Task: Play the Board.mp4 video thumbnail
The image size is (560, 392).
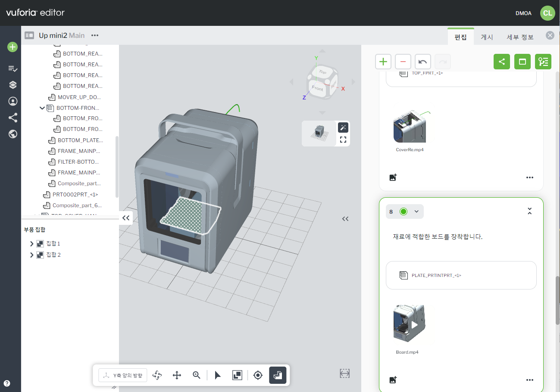Action: point(414,324)
